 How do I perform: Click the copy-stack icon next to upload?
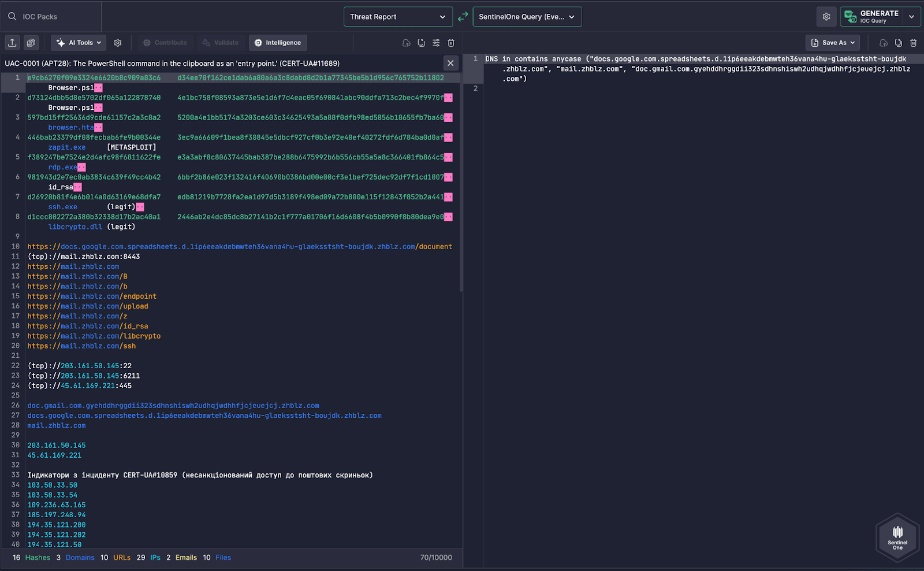click(x=31, y=43)
